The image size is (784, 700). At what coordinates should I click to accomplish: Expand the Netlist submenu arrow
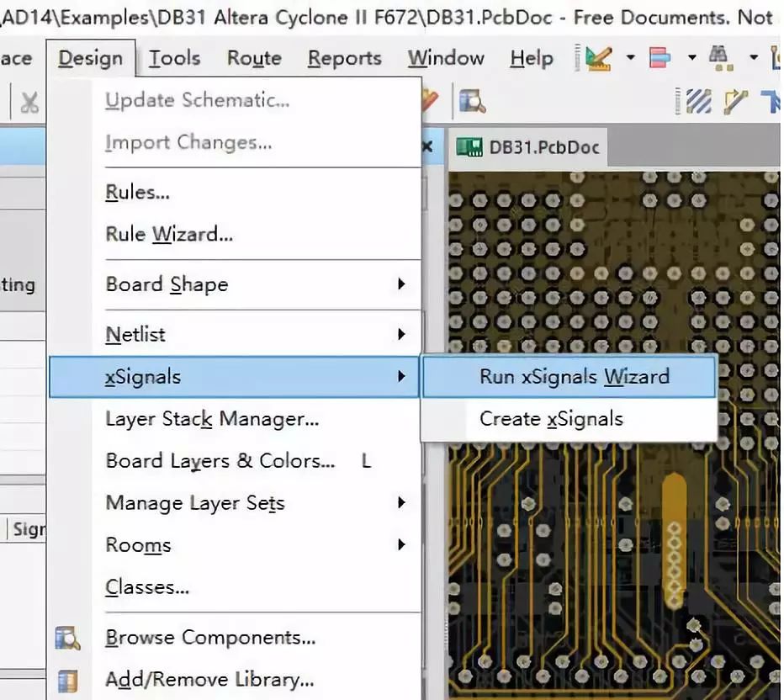(401, 334)
